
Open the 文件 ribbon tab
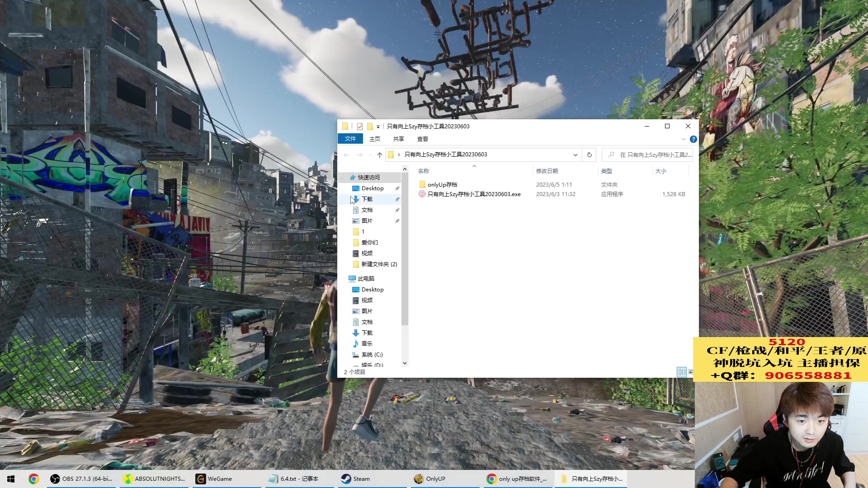350,139
